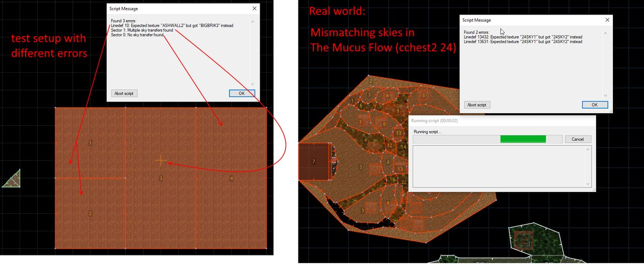
Task: Click the 'Found 2 errors:' line
Action: click(x=476, y=32)
